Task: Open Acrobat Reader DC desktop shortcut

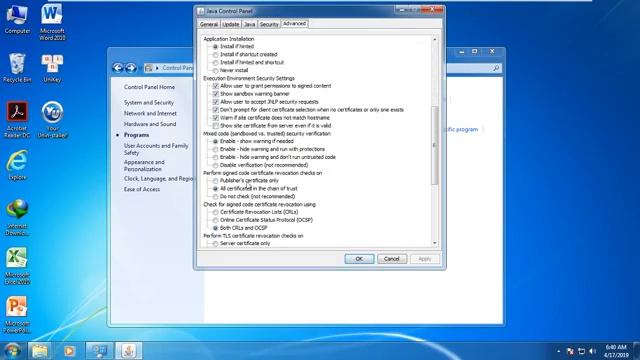Action: coord(17,119)
